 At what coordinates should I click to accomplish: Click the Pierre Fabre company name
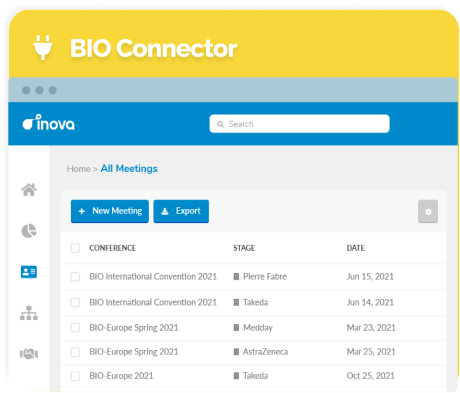tap(265, 277)
